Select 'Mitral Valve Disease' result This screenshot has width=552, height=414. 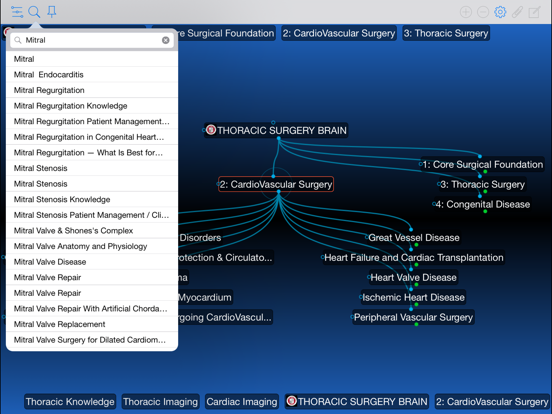coord(92,262)
